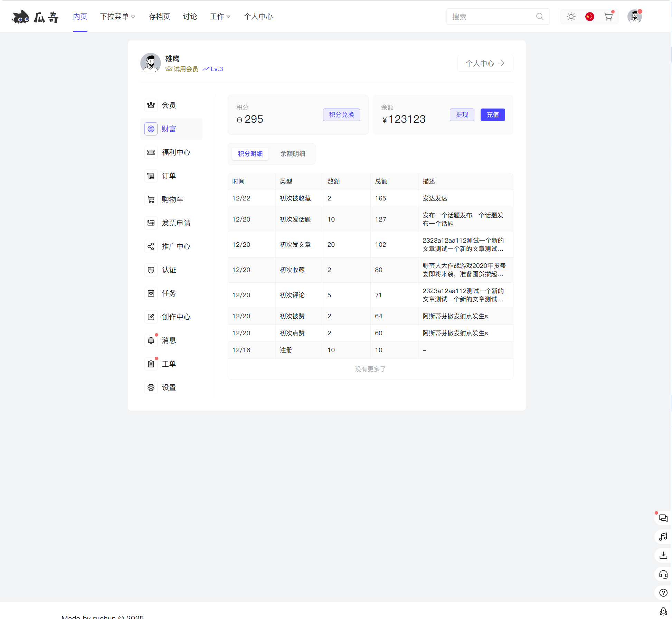
Task: Open 会员 section in the sidebar
Action: click(169, 105)
